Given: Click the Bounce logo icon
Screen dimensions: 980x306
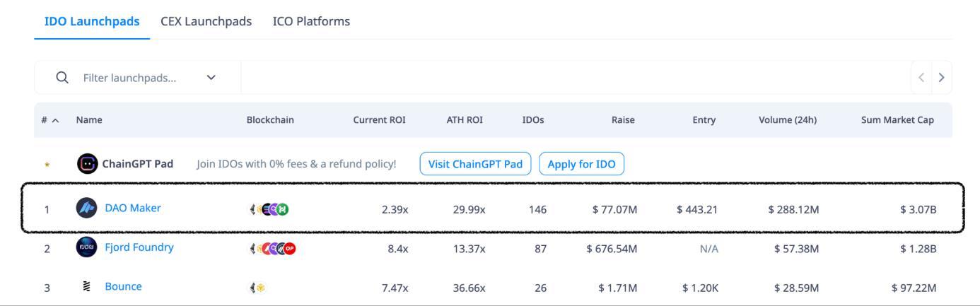Looking at the screenshot, I should tap(86, 287).
